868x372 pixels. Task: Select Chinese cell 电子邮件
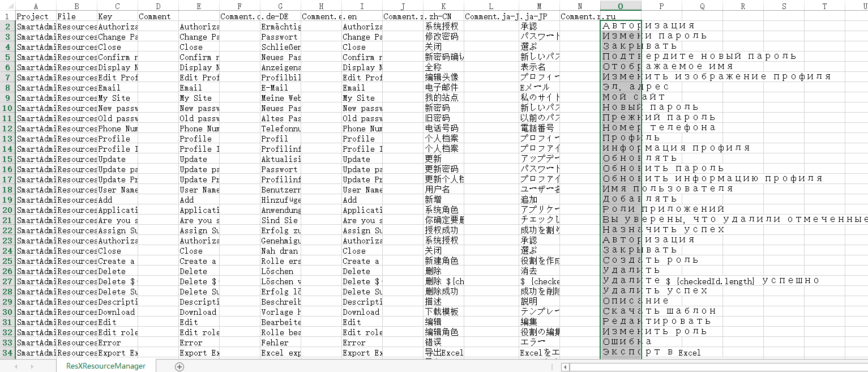[x=443, y=88]
